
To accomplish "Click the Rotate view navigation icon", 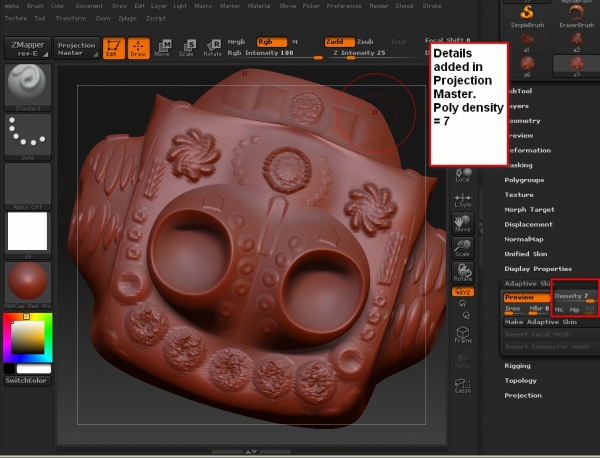I will click(463, 272).
